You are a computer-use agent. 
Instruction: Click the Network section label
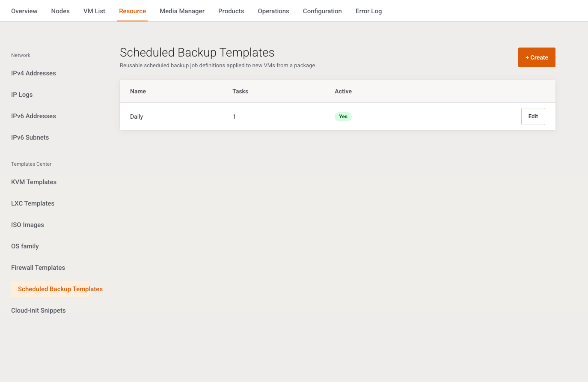pos(21,55)
